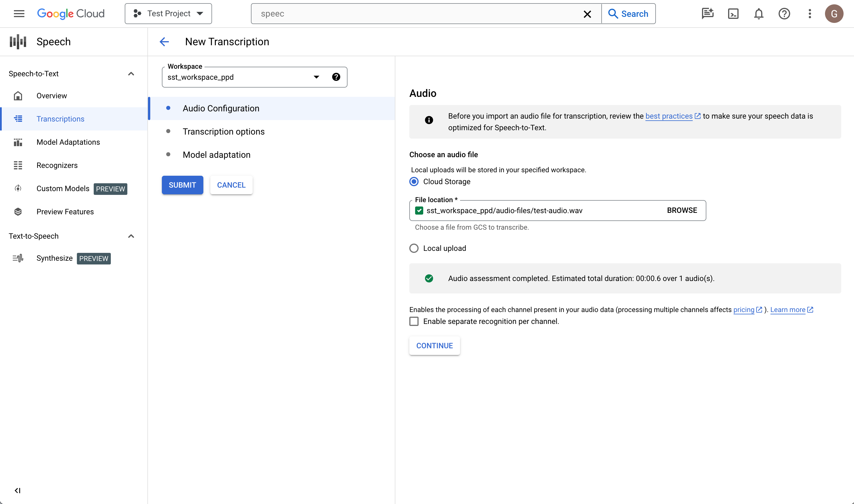Click the Speech-to-Text Overview icon

(17, 95)
